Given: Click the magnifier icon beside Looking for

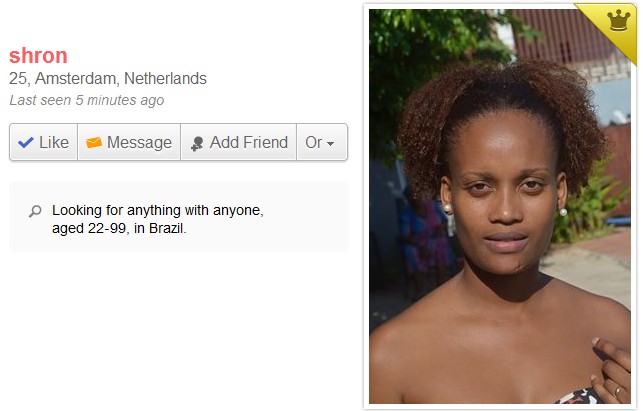Looking at the screenshot, I should tap(35, 211).
